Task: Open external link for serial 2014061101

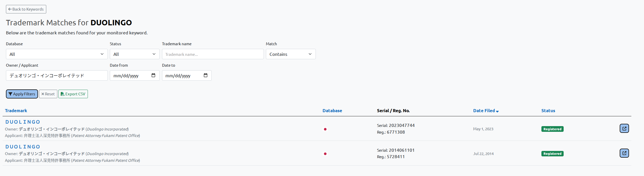Action: coord(624,153)
